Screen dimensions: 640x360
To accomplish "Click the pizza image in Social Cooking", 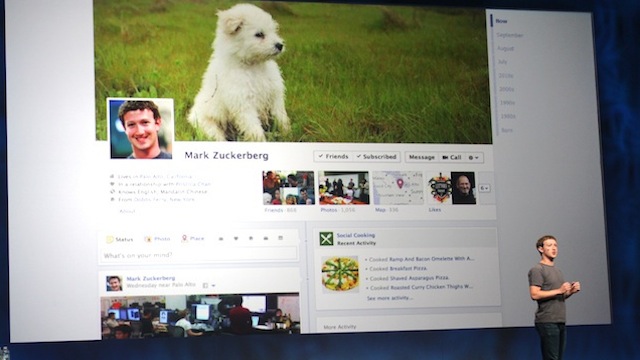I will coord(340,274).
